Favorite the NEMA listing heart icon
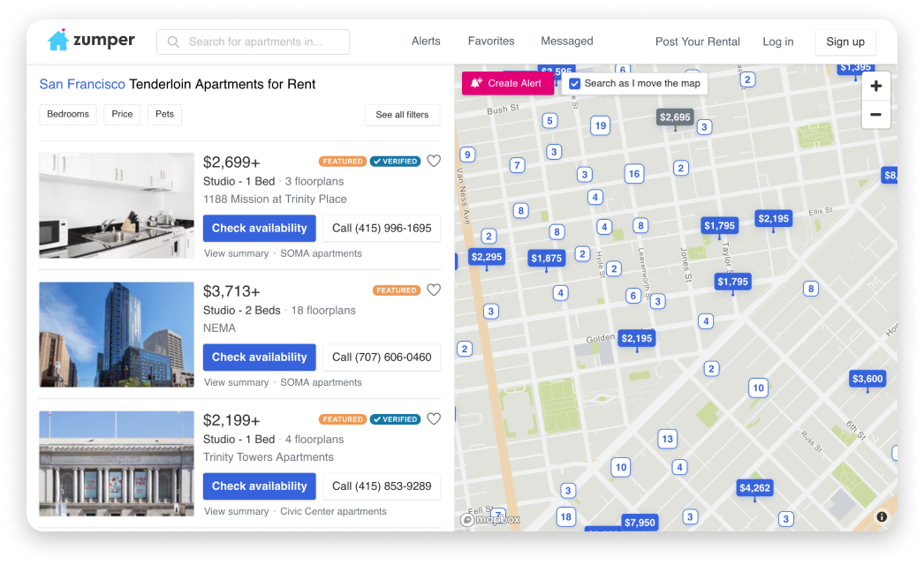 [x=433, y=290]
